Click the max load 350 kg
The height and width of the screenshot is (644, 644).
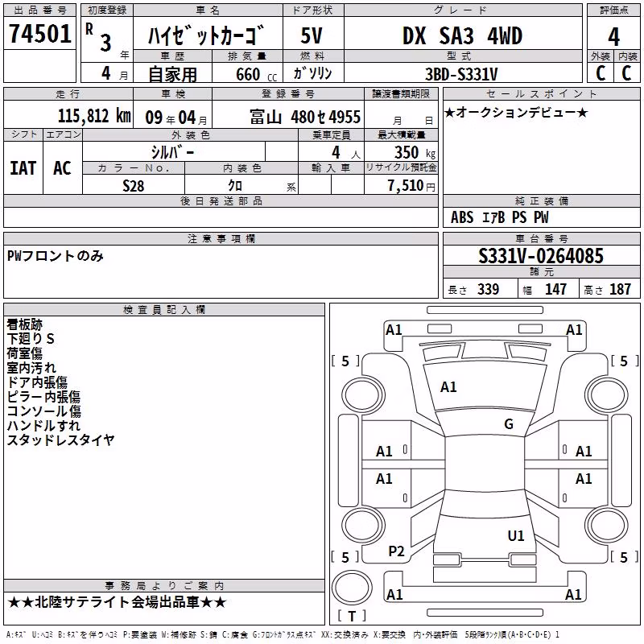coord(415,152)
